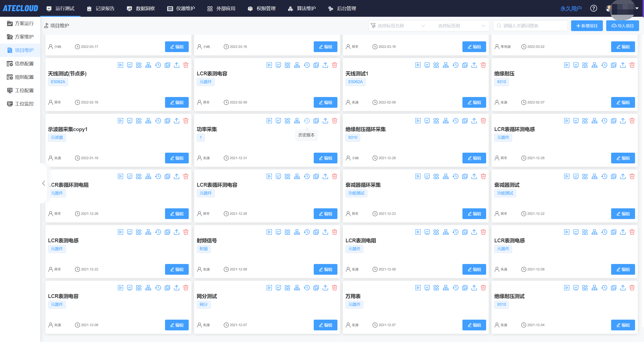
Task: Click history version icon on 功率采集 card
Action: 307,121
